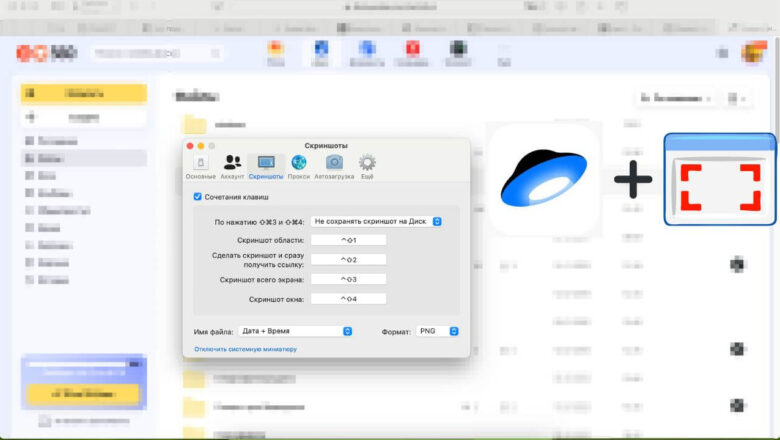Open the Прокси globe tab
The image size is (780, 440).
[299, 167]
